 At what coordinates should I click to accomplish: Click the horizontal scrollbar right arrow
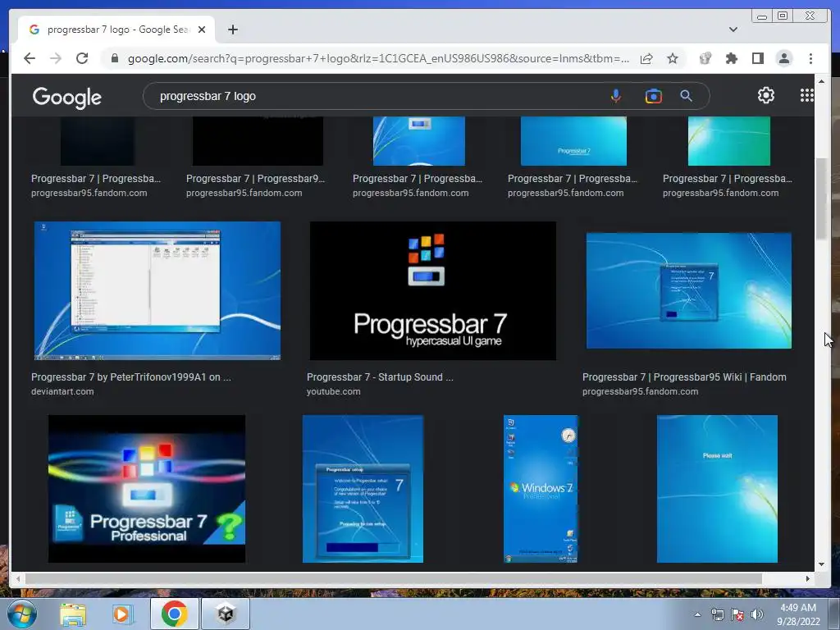tap(808, 578)
